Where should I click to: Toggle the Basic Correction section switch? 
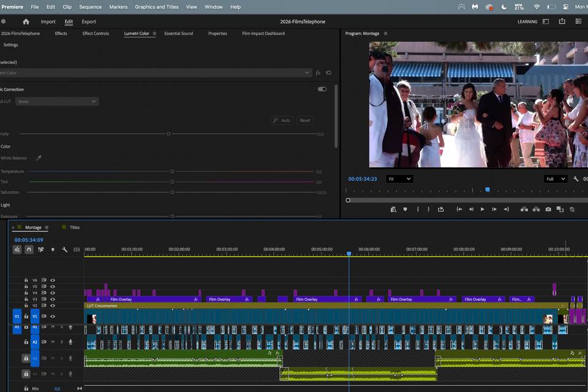[x=322, y=89]
